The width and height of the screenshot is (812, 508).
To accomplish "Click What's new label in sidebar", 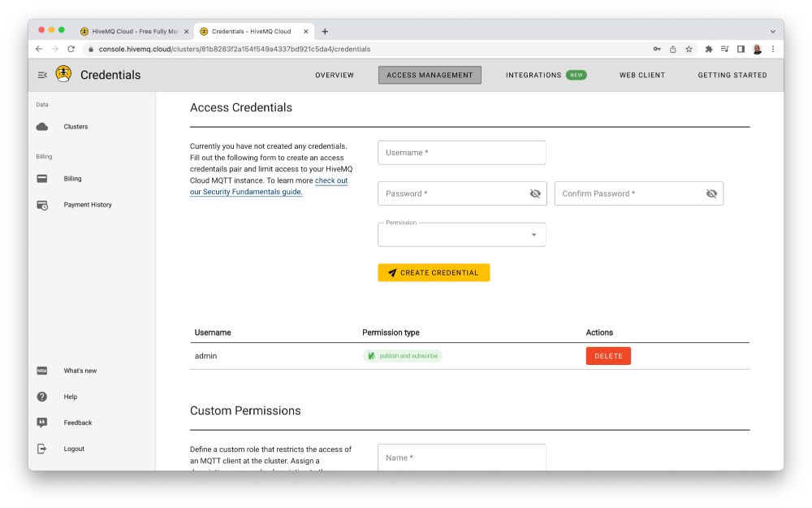I will [80, 371].
